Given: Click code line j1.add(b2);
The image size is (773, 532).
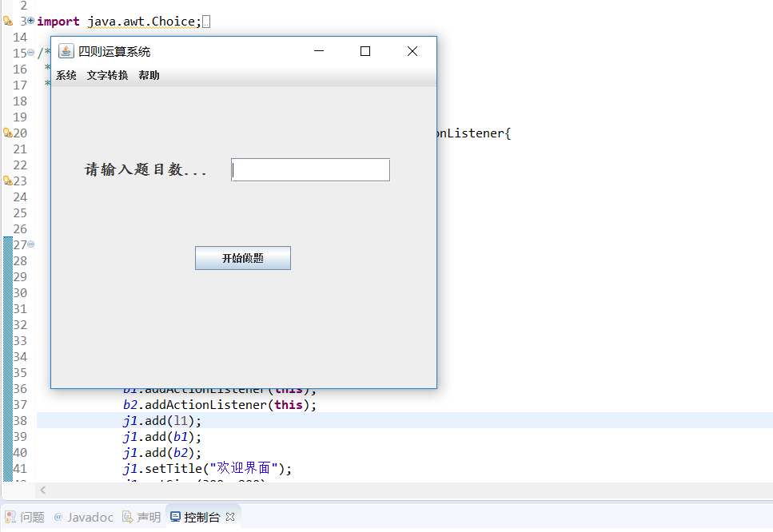Looking at the screenshot, I should 162,453.
